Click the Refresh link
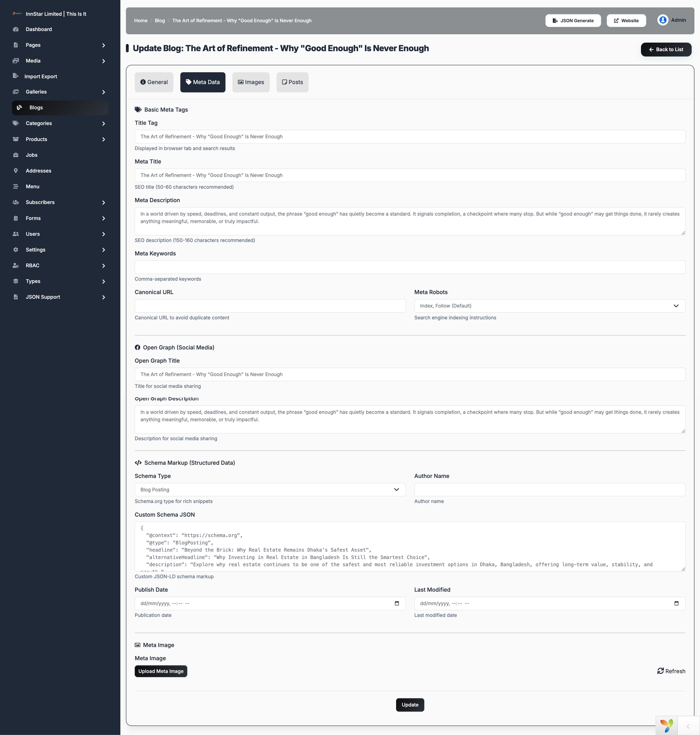Image resolution: width=700 pixels, height=735 pixels. (x=671, y=671)
